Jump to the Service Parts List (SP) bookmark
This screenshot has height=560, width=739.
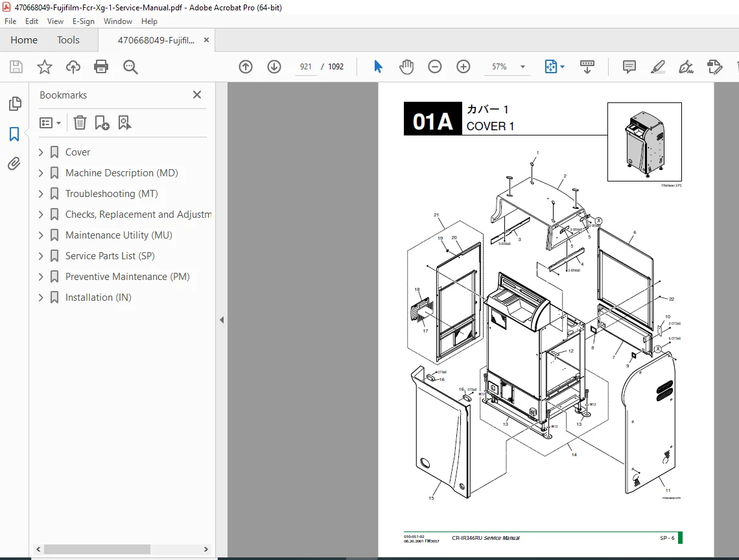tap(110, 256)
